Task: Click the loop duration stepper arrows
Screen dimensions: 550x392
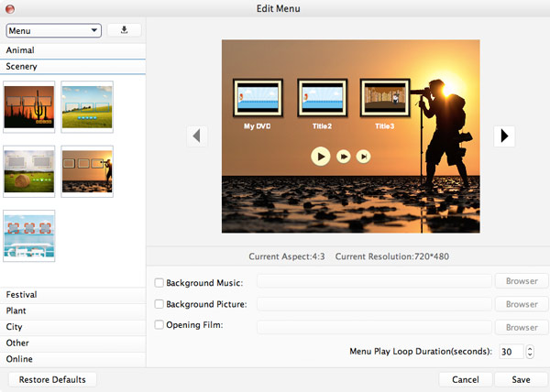Action: (530, 352)
